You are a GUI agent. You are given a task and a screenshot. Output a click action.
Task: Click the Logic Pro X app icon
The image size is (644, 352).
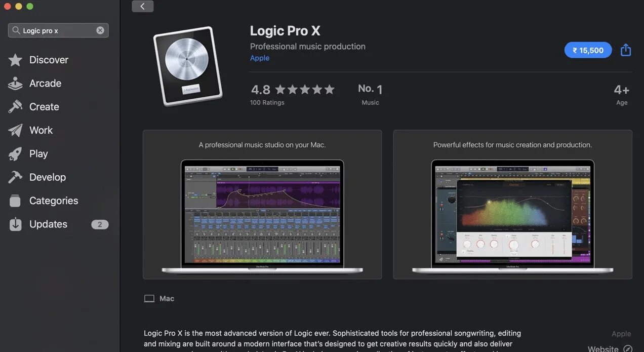(x=187, y=66)
